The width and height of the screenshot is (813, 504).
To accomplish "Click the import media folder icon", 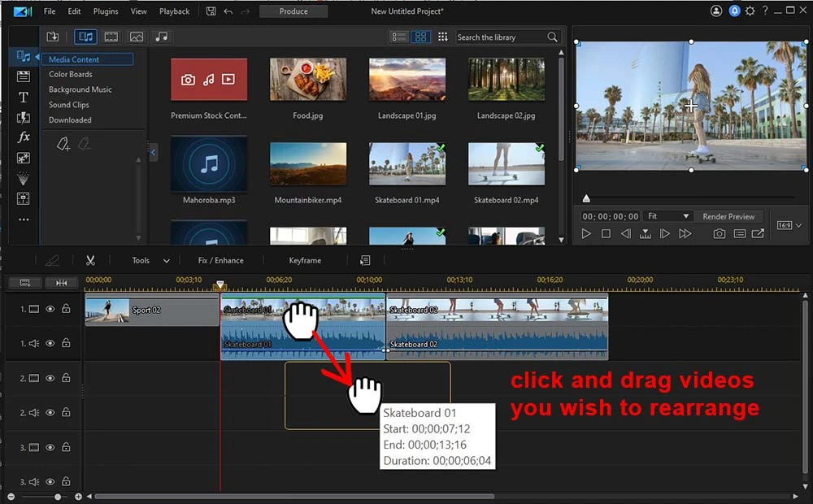I will [x=52, y=37].
